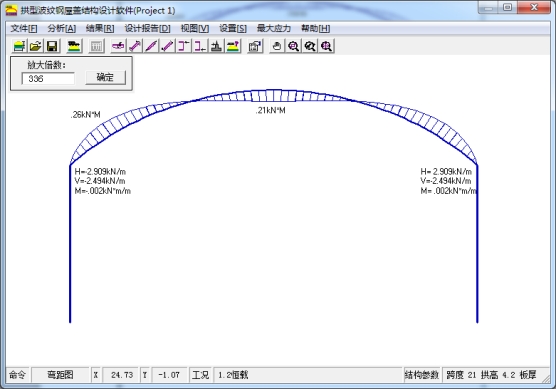Click the building settings icon
Viewport: 556px width, 389px height.
255,46
